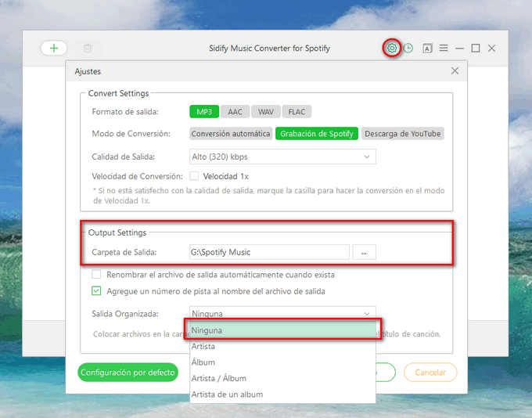Collapse the Salida Organizada dropdown
Image resolution: width=532 pixels, height=418 pixels.
point(282,313)
